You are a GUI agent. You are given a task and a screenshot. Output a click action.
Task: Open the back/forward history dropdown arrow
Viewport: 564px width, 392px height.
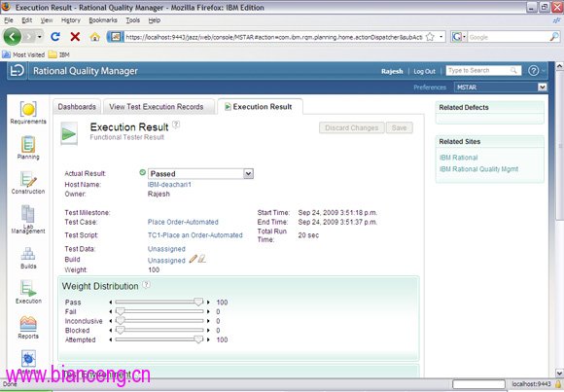pos(40,37)
